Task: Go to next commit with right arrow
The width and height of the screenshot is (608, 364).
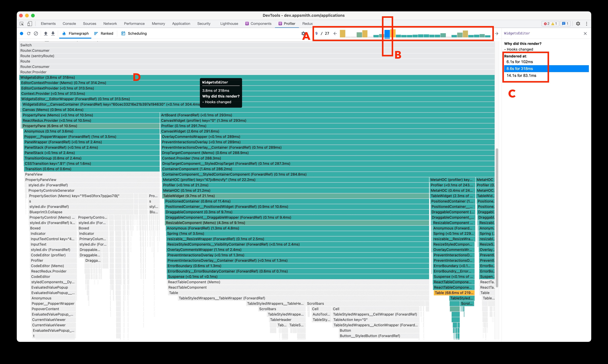Action: (497, 34)
